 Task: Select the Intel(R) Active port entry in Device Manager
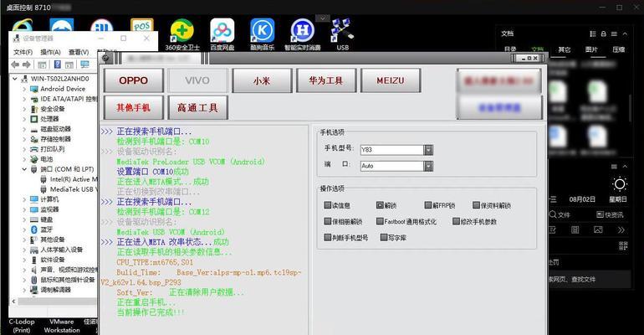[69, 179]
